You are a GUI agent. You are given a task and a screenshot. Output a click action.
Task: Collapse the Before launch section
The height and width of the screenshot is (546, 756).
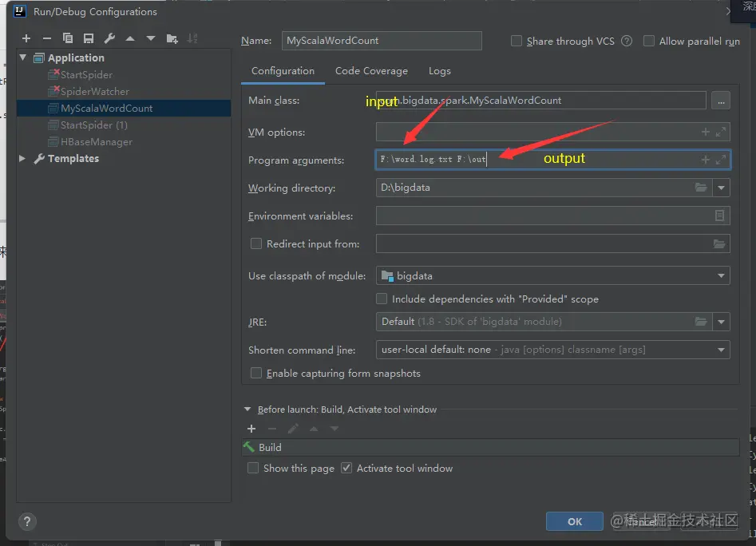tap(247, 409)
